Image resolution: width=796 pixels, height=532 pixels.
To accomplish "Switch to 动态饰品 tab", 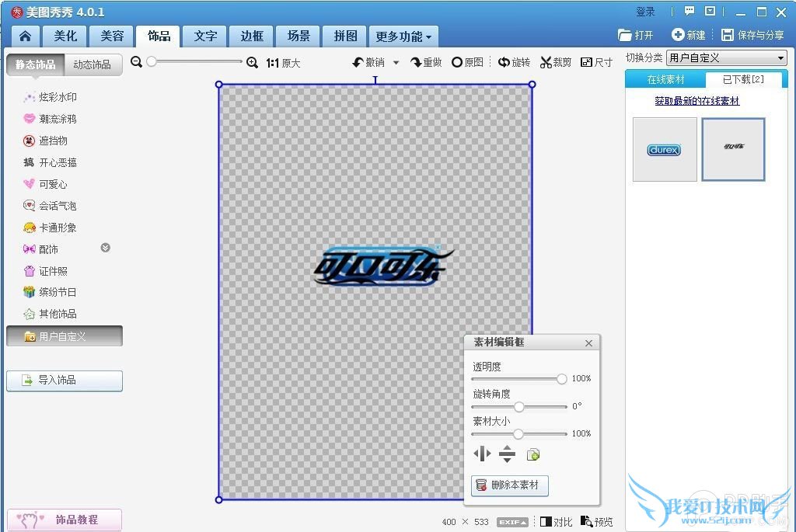I will click(93, 64).
